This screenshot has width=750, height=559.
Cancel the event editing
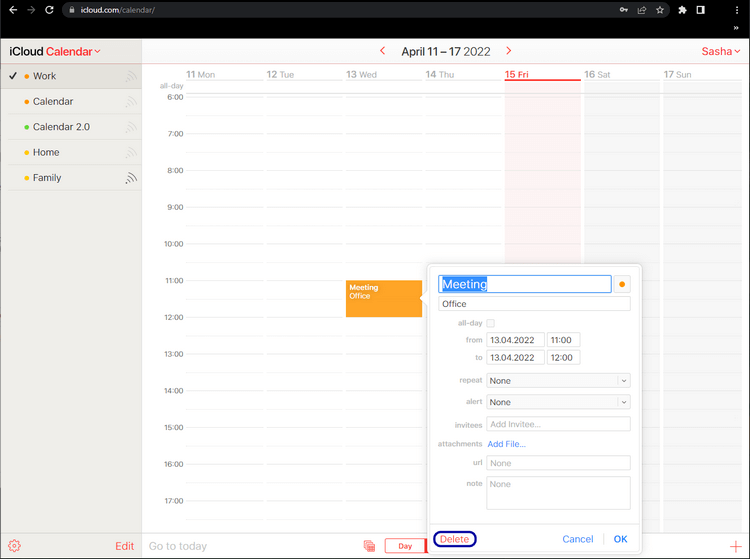tap(577, 539)
